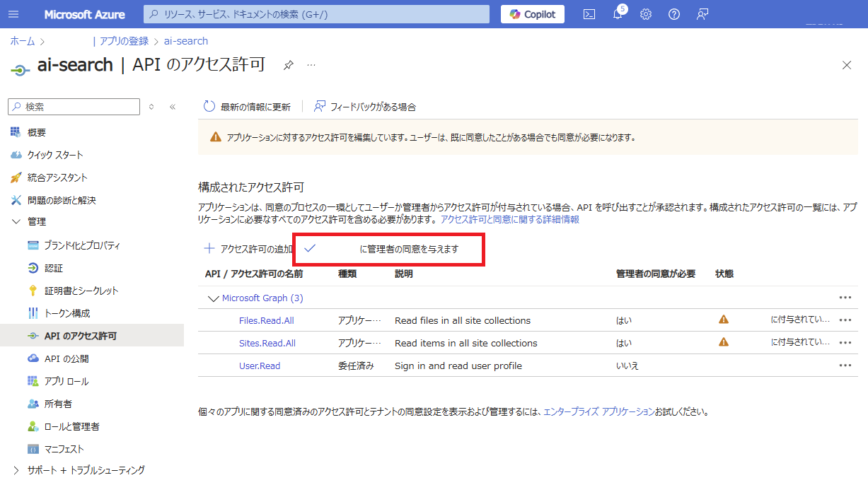Open ellipsis menu for Sites.Read.All row

point(845,343)
